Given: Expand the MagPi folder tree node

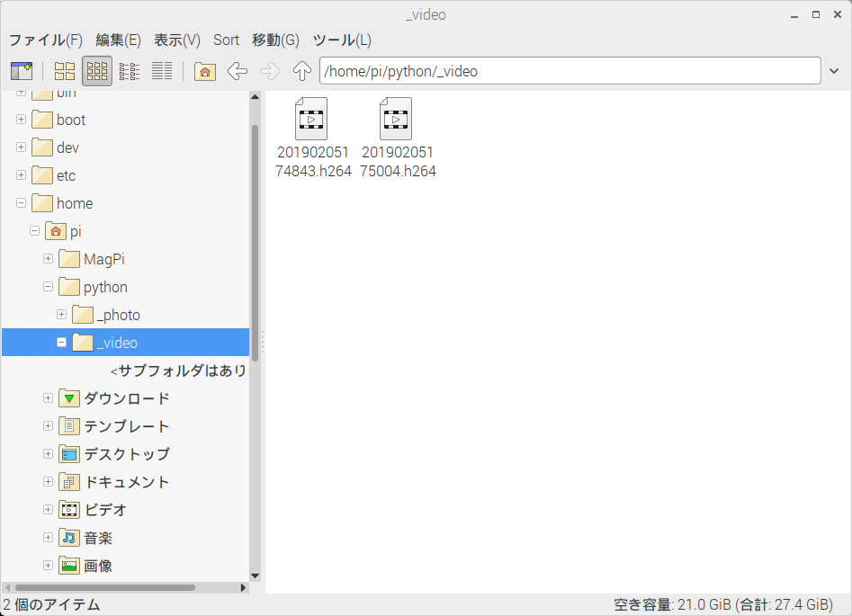Looking at the screenshot, I should click(49, 259).
